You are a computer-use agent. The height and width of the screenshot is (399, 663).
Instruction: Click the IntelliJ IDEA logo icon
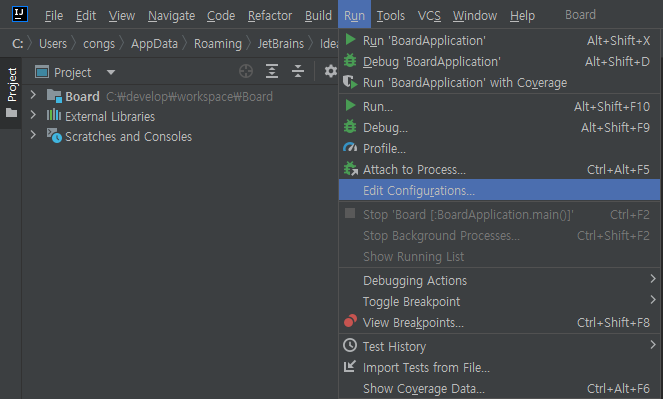click(x=19, y=14)
